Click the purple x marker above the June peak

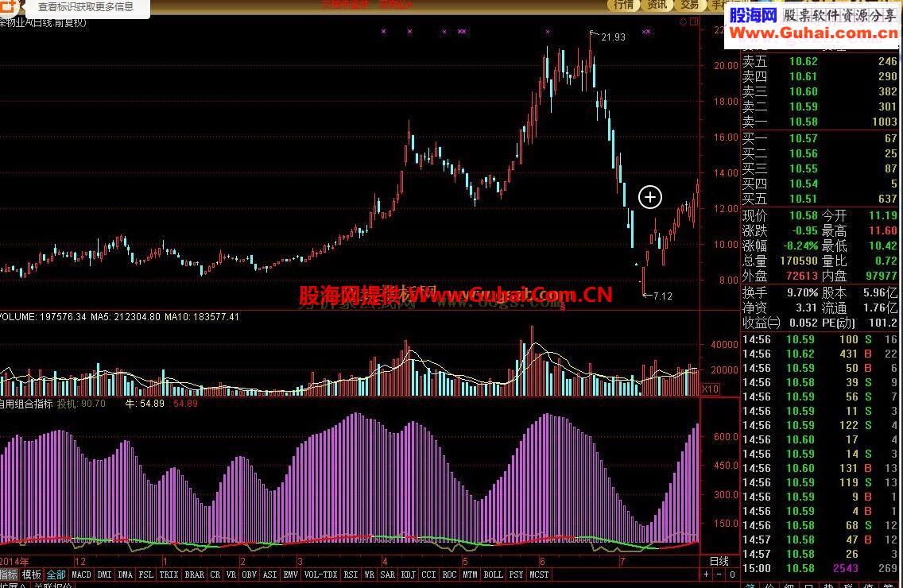(547, 32)
